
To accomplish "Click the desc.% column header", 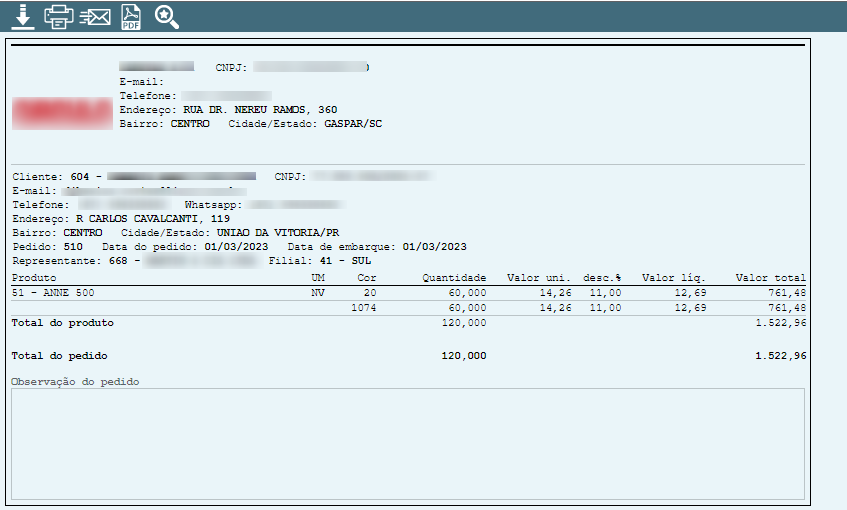I will (x=602, y=277).
